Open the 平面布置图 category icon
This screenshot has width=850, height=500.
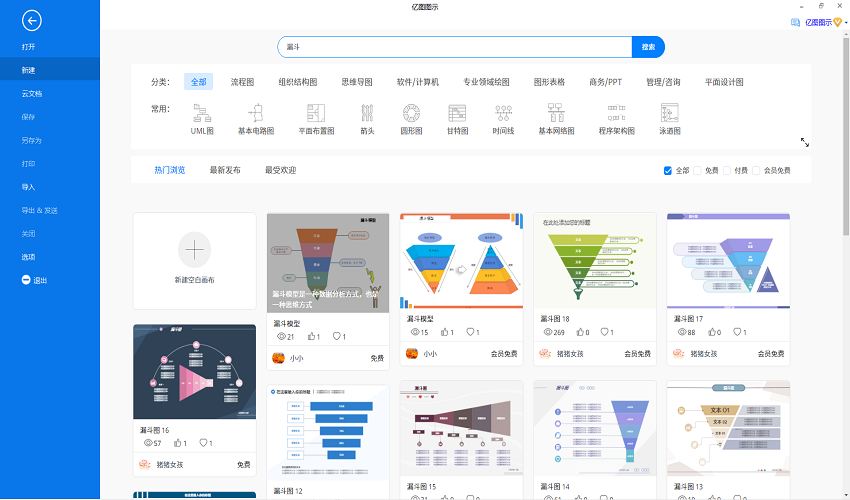click(316, 113)
